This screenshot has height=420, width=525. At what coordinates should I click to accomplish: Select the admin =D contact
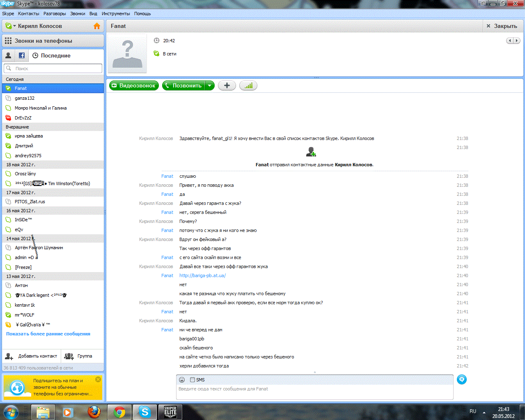coord(53,257)
